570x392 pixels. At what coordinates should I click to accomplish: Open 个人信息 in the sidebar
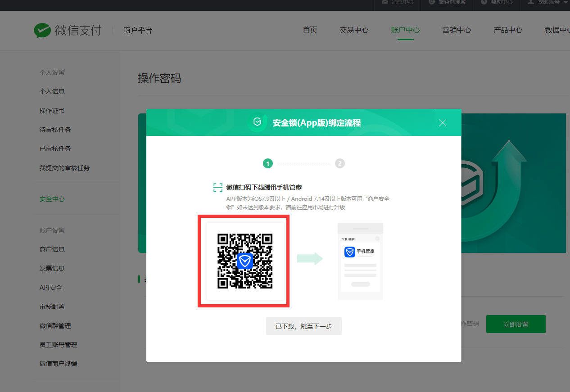coord(52,91)
